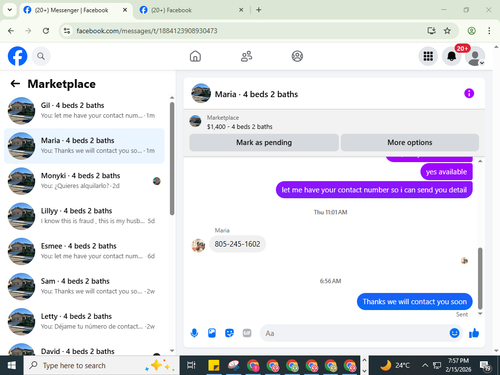Screen dimensions: 500x375
Task: Close the second Facebook browser tab
Action: 241,10
